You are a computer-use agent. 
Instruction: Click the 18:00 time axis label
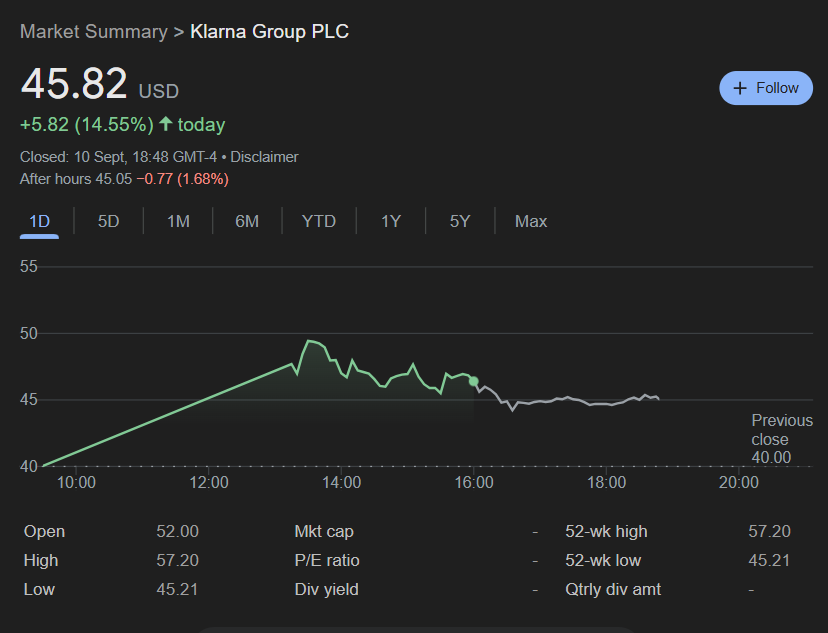(607, 482)
